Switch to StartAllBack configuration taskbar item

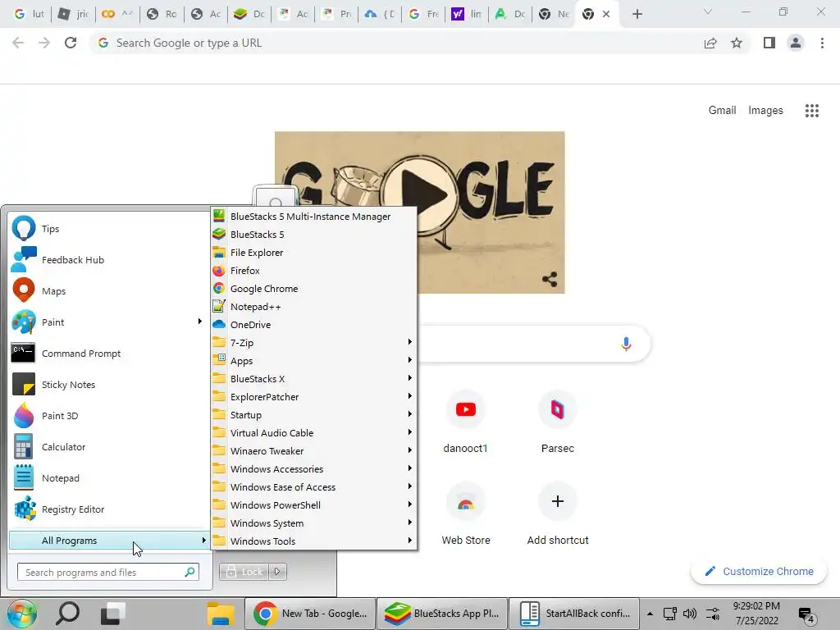coord(573,614)
